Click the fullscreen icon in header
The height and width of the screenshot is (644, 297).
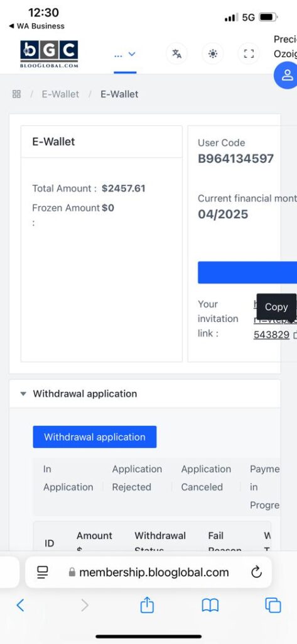click(x=249, y=54)
